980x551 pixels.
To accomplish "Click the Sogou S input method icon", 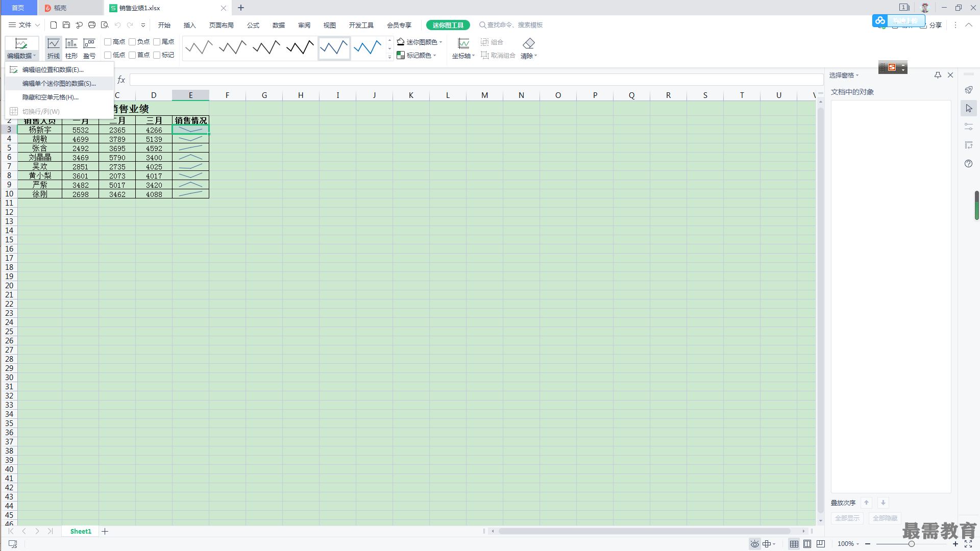I will click(892, 67).
